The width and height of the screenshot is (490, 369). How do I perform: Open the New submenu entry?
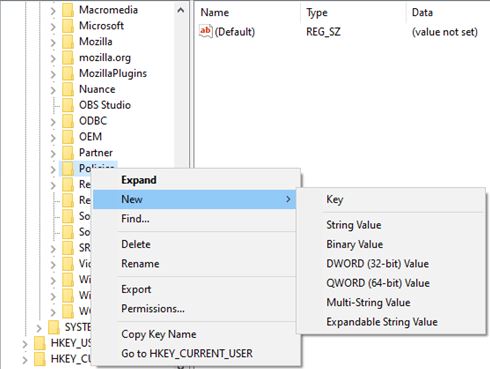click(x=195, y=199)
